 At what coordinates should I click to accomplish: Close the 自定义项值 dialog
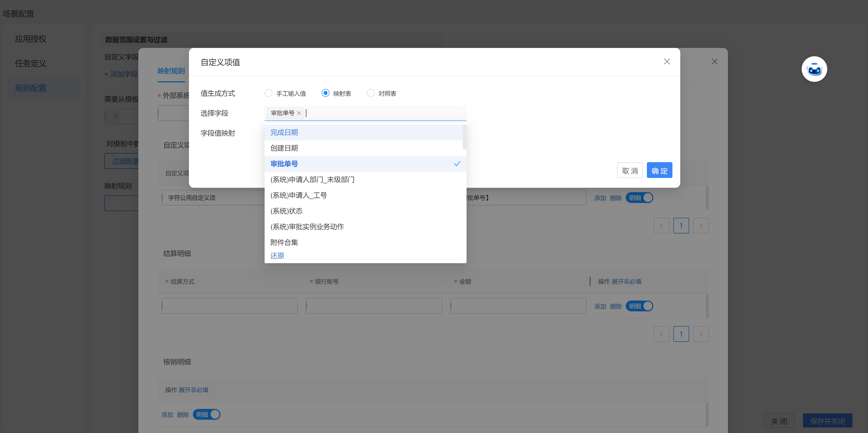click(x=667, y=62)
